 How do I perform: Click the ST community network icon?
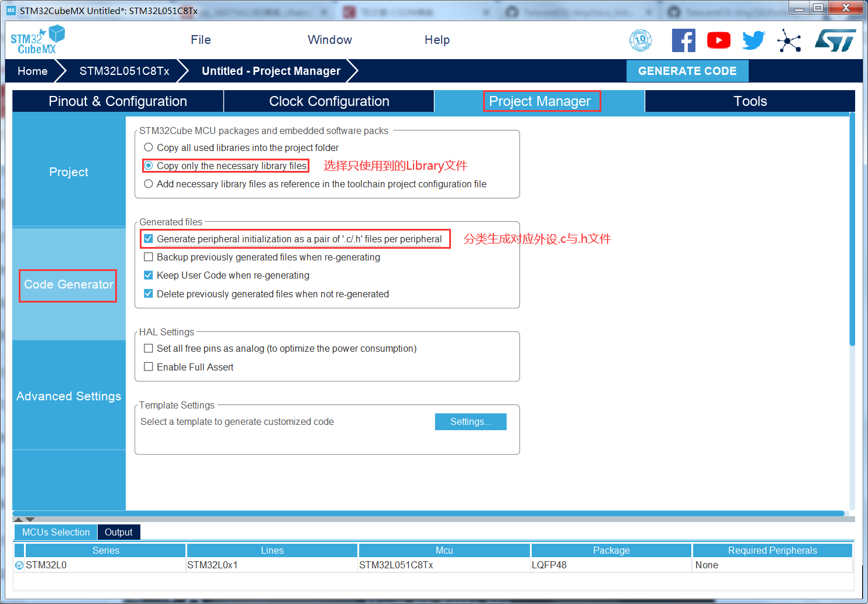pos(789,40)
